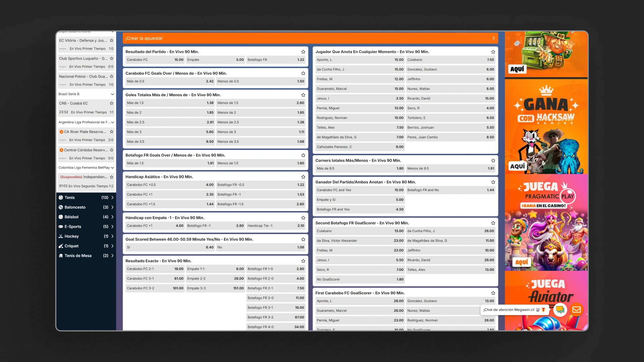Star the Resultado Exacto market
Screen dimensions: 644x362
click(303, 261)
